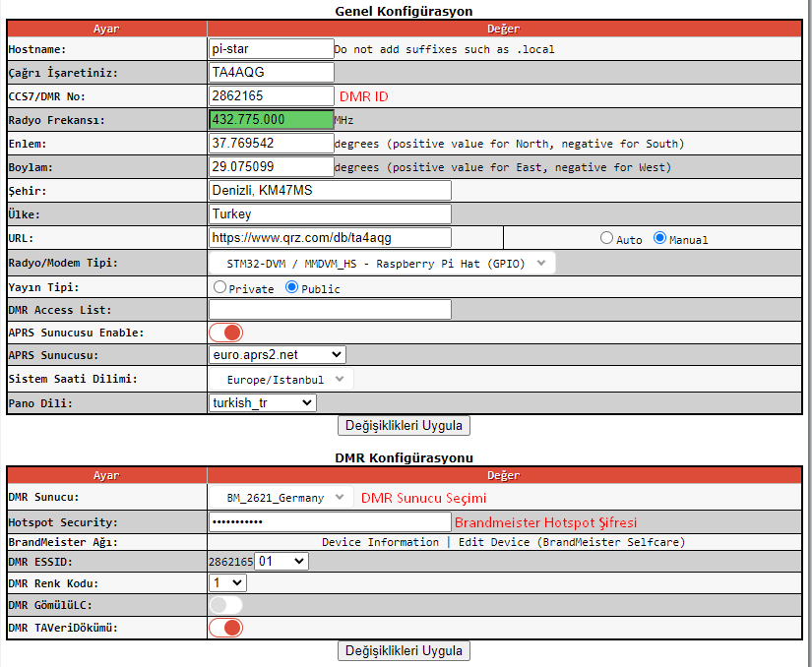Toggle the APRS Sunucusu Enable switch
The width and height of the screenshot is (812, 667).
(225, 333)
